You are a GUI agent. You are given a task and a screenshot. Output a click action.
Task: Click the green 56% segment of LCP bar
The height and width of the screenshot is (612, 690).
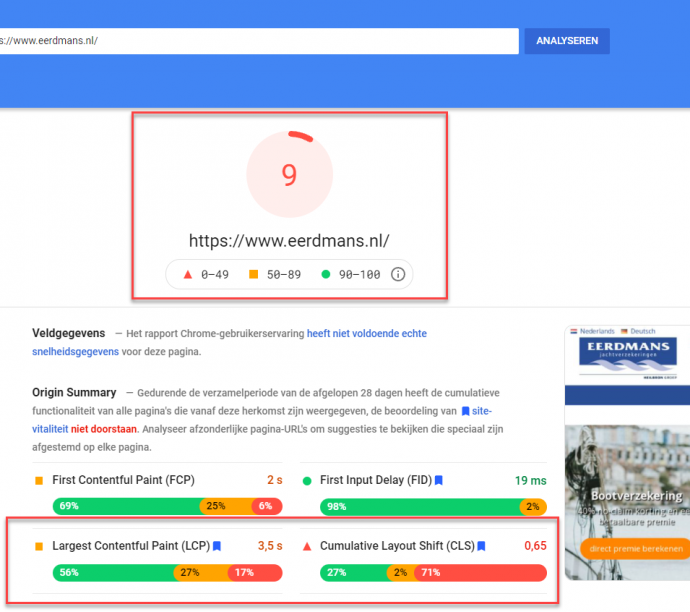click(x=113, y=572)
